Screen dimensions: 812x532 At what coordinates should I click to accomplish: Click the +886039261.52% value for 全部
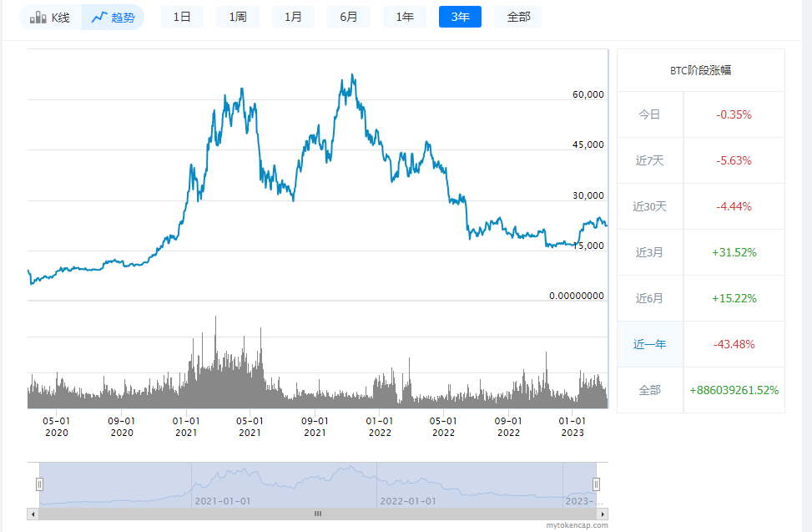click(x=734, y=389)
